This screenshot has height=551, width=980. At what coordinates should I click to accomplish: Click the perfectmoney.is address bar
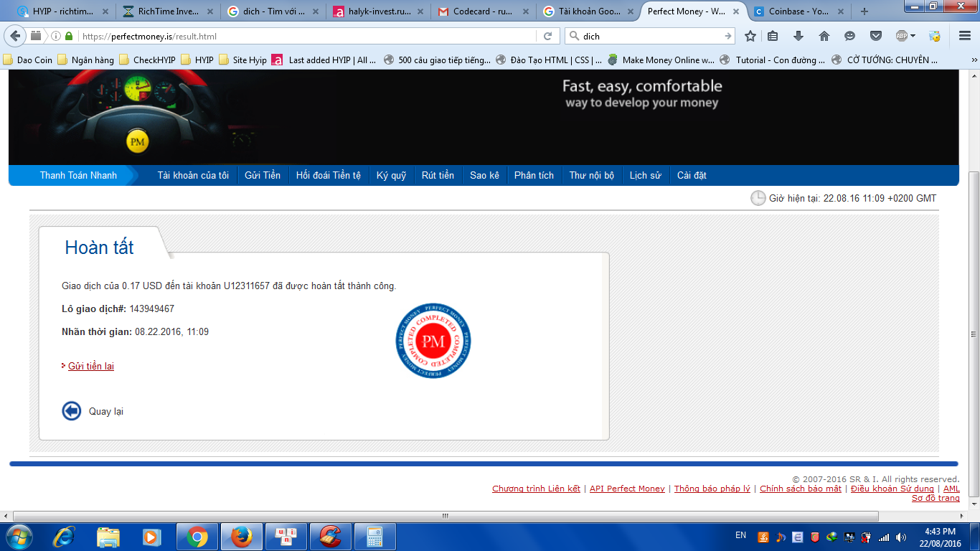[x=307, y=36]
